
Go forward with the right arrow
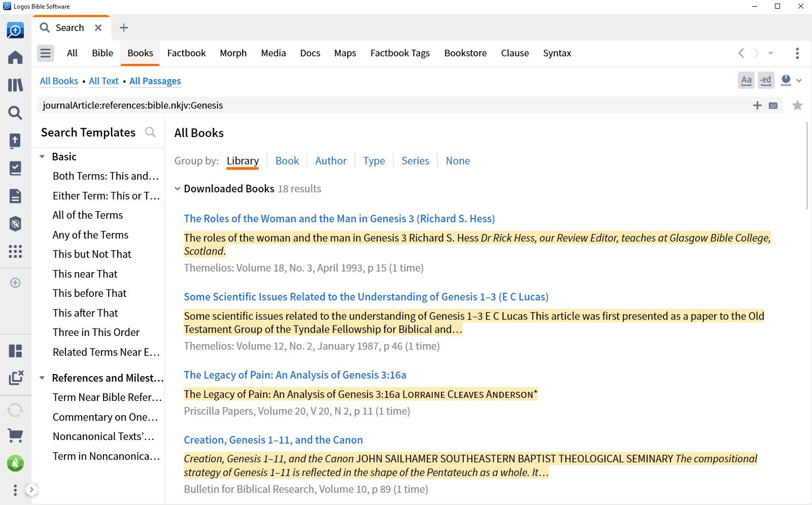(756, 53)
